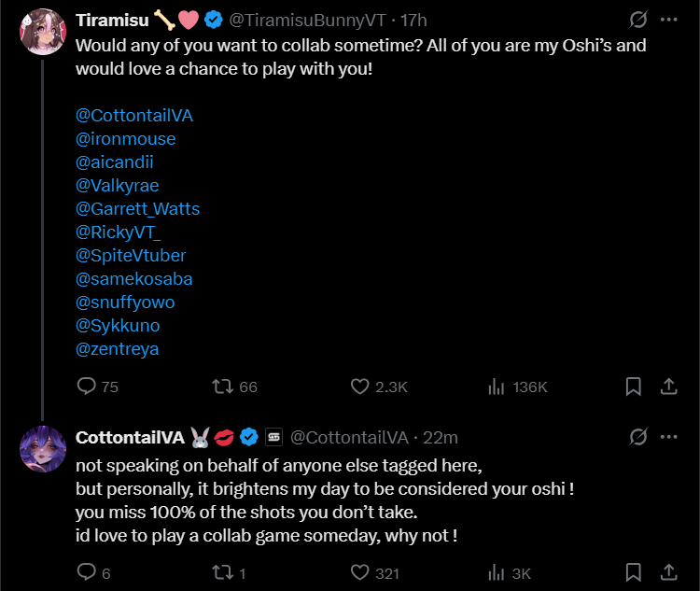Repost Tiramisu's collab tweet
This screenshot has height=591, width=700.
pos(223,386)
